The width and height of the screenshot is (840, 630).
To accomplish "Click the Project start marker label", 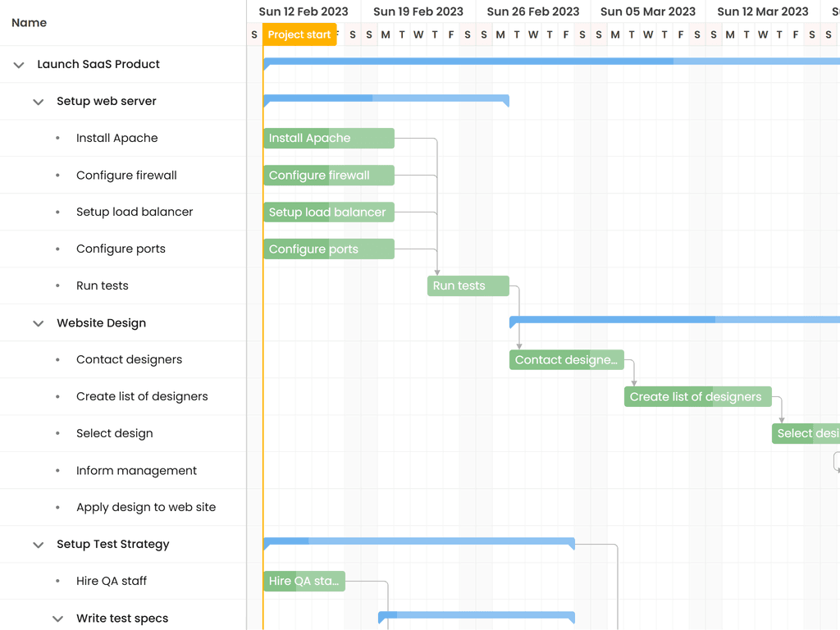I will [299, 34].
